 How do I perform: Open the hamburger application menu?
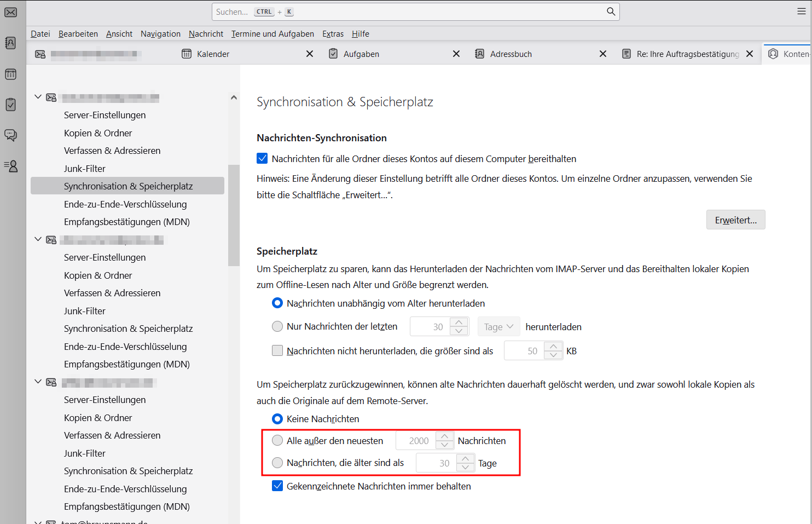click(x=801, y=11)
